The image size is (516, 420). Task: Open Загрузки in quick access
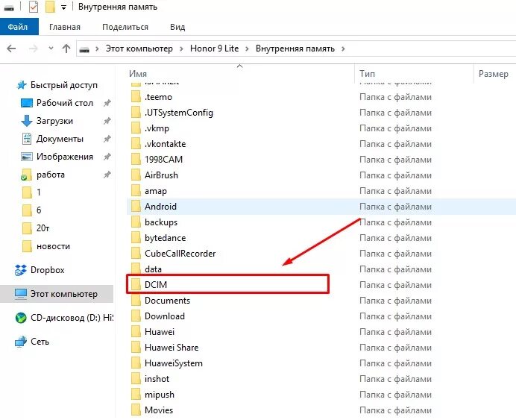pos(47,121)
